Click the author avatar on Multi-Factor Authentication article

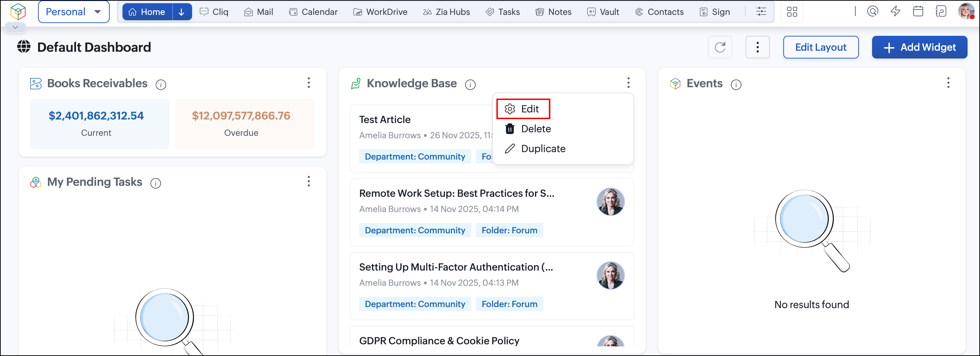pyautogui.click(x=611, y=276)
